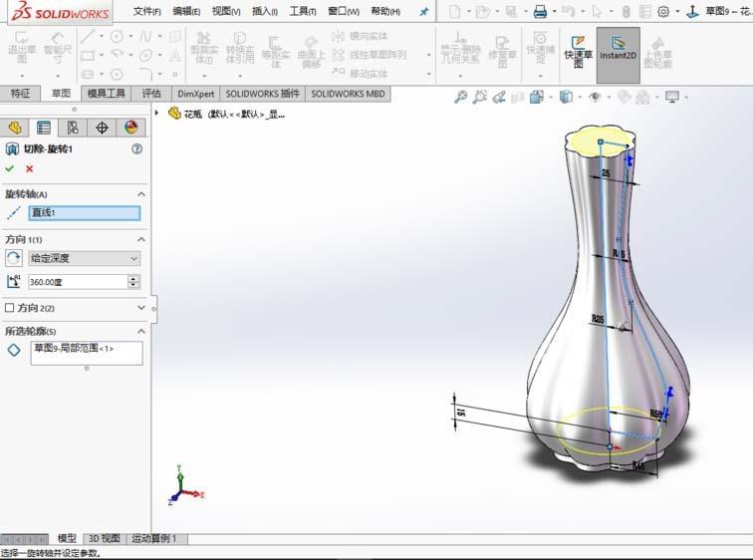This screenshot has width=753, height=560.
Task: Click the 剪裁实体 trim entities icon
Action: coord(204,48)
